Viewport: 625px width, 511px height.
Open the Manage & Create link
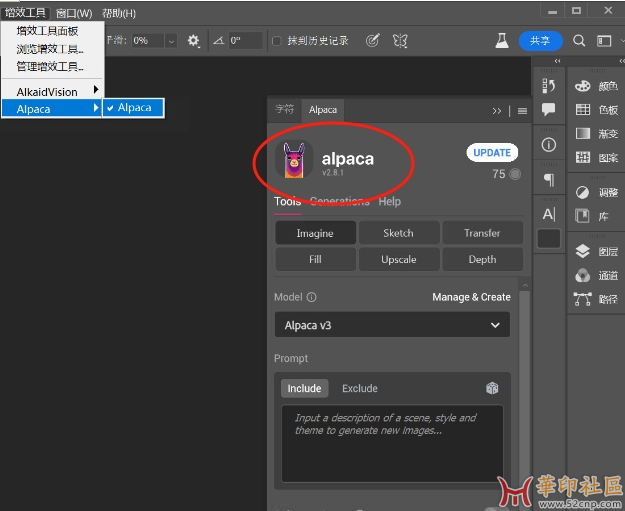(472, 297)
